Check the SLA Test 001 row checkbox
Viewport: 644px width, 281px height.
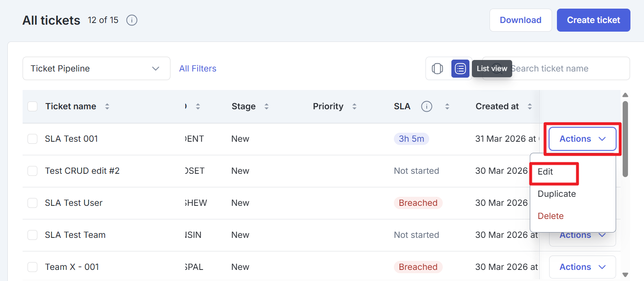[32, 139]
